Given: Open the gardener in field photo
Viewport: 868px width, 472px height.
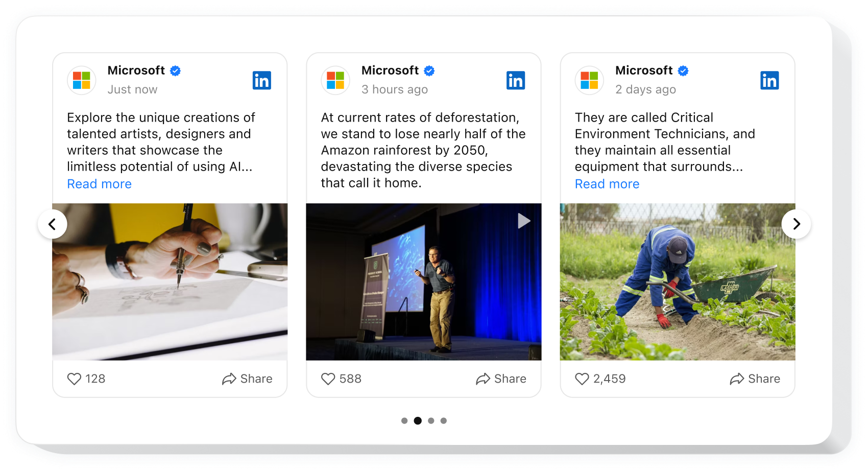Looking at the screenshot, I should click(678, 282).
